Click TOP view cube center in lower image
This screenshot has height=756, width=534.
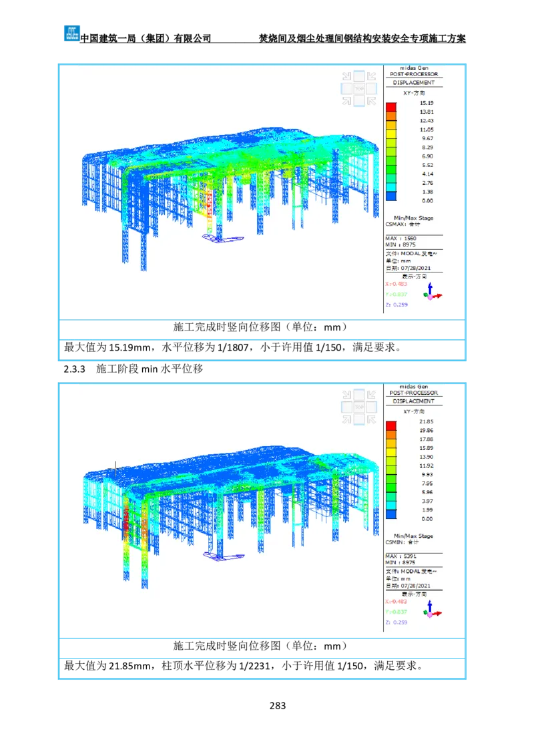pos(359,406)
